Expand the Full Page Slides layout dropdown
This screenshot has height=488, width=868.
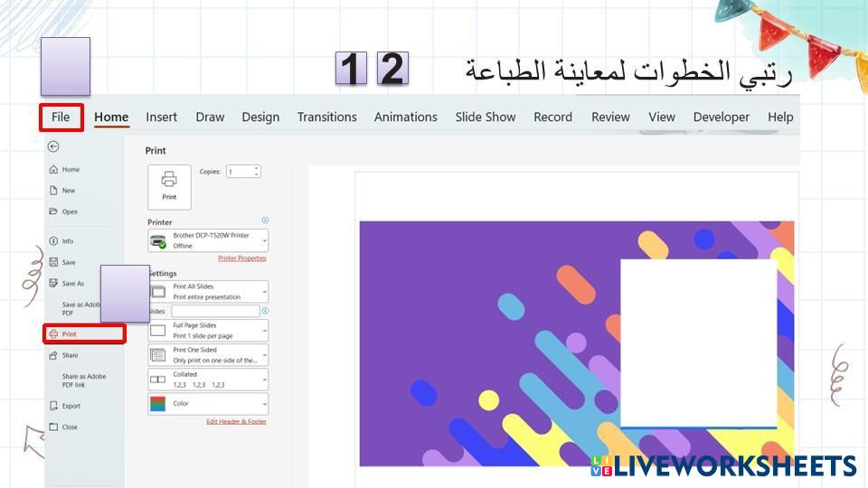(x=208, y=331)
